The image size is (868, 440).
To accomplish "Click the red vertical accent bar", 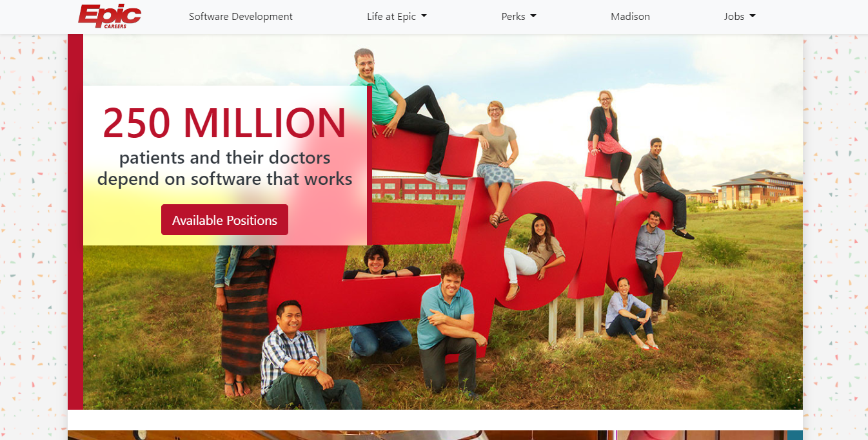I will click(x=75, y=222).
